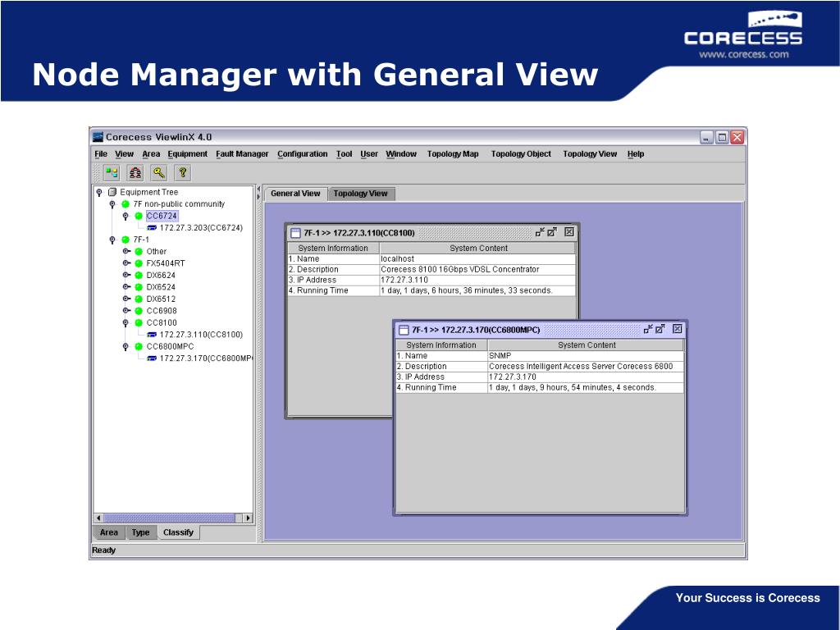
Task: Click the tree scrollbar left arrow
Action: click(x=98, y=518)
